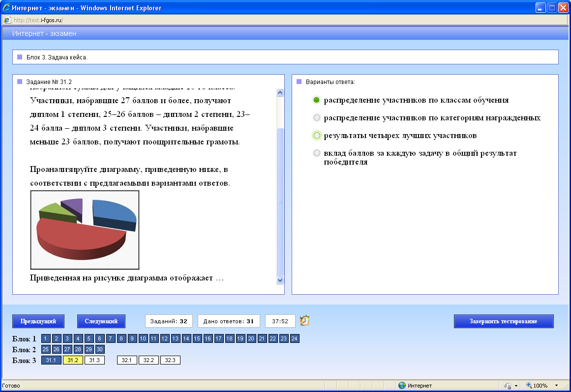Click Завершить тестирование button
This screenshot has height=392, width=571.
[504, 321]
